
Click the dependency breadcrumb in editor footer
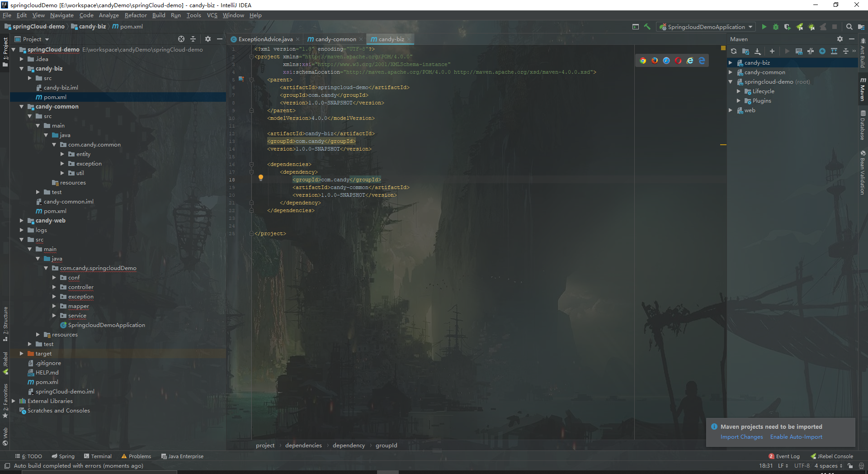(x=349, y=446)
